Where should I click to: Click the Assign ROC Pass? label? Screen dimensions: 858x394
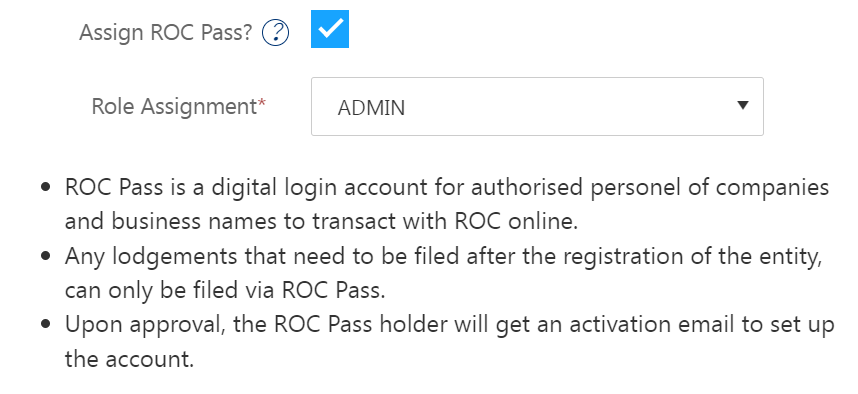(x=166, y=33)
